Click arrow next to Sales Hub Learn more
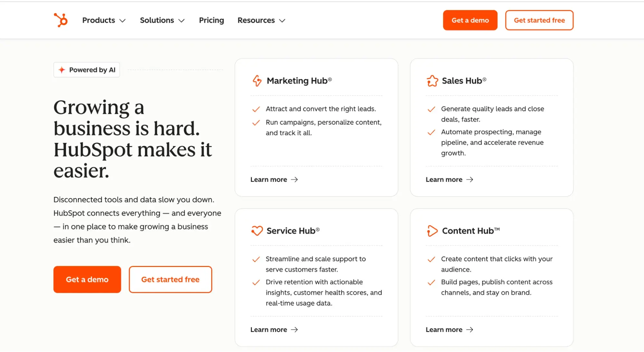 click(470, 180)
